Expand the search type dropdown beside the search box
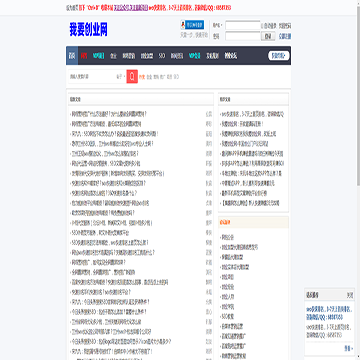This screenshot has height=360, width=360. click(121, 77)
